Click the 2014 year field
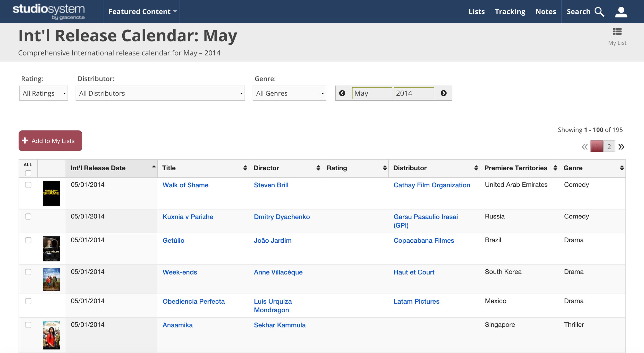The image size is (644, 353). (x=413, y=93)
